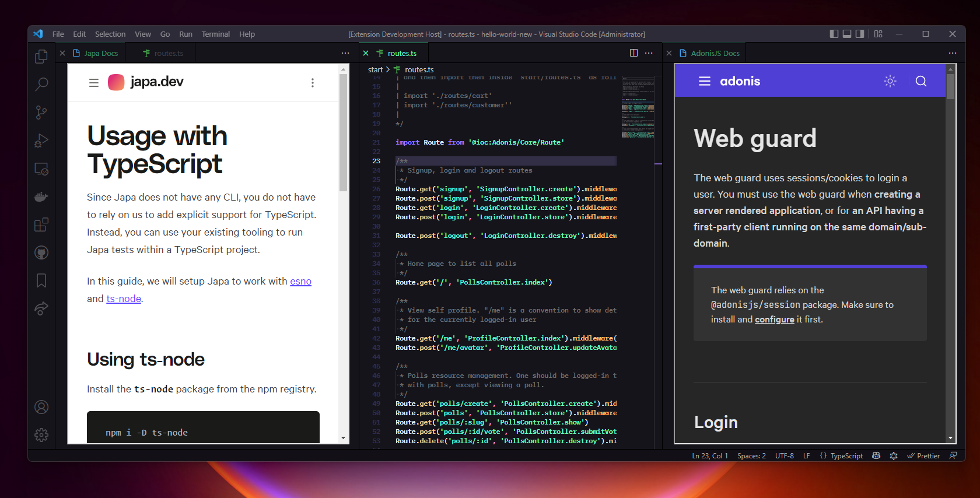Viewport: 980px width, 498px height.
Task: Open the Terminal menu
Action: (x=216, y=34)
